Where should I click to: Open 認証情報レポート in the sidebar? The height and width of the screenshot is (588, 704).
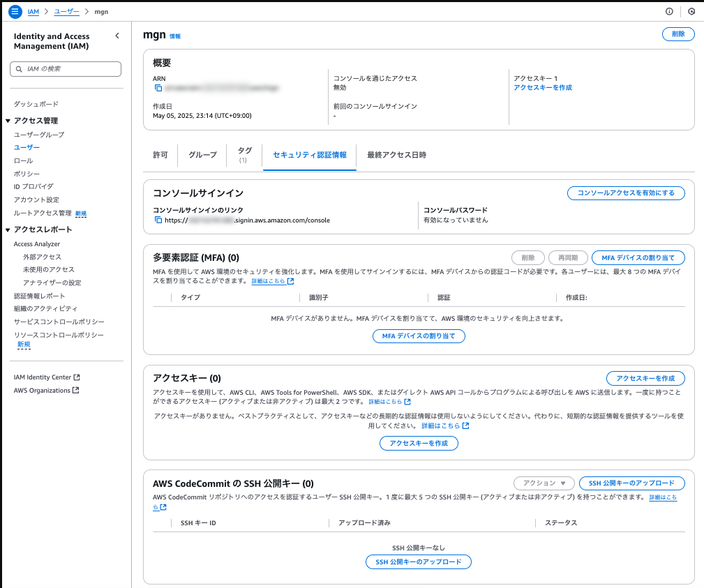(x=40, y=296)
